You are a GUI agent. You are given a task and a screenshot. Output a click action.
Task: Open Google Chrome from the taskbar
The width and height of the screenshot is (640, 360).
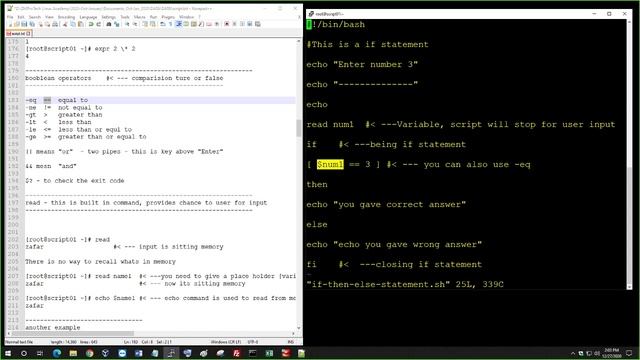point(89,353)
